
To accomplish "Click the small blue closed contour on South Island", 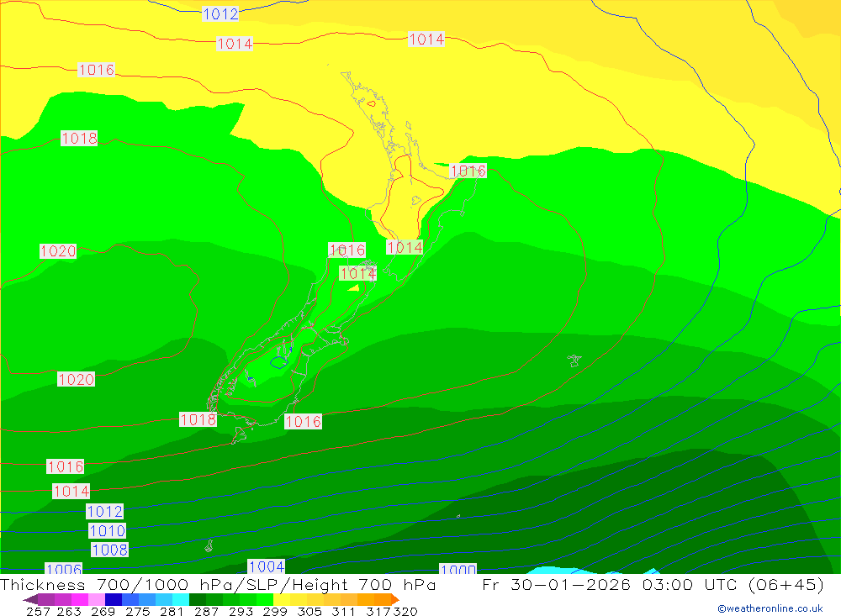I will [279, 363].
